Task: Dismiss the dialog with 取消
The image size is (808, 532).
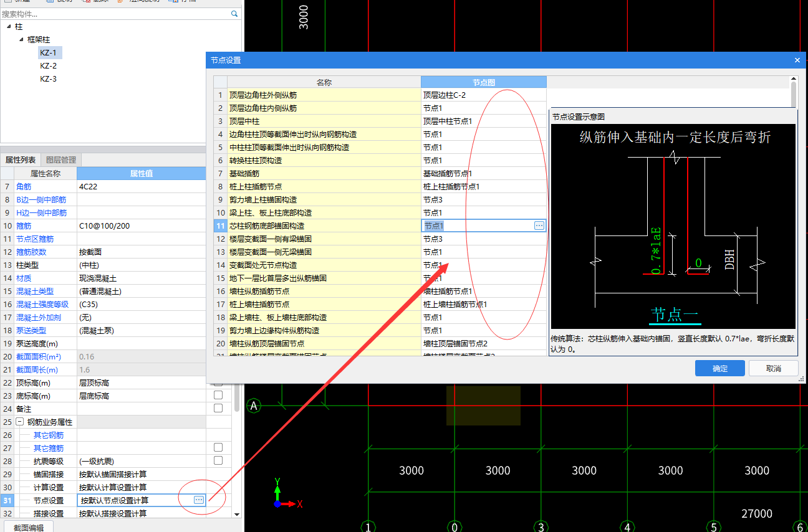Action: (773, 368)
